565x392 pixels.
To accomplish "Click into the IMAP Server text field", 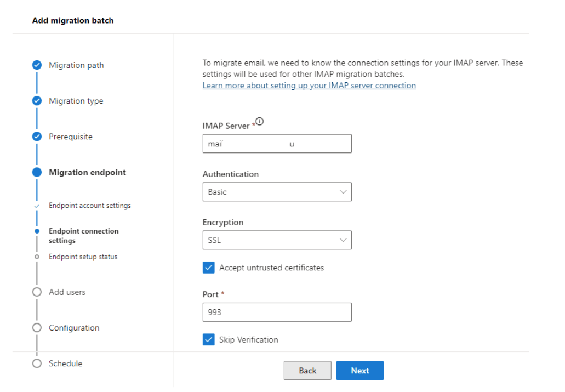I will tap(277, 144).
